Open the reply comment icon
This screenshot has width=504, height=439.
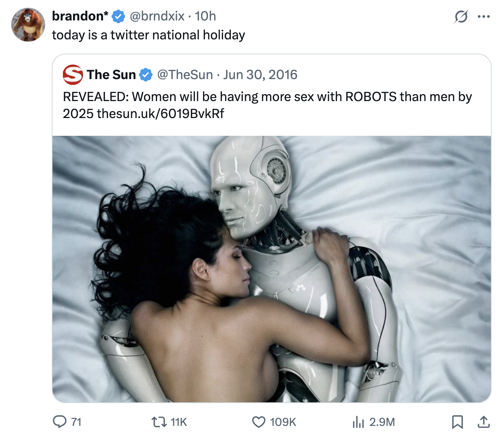[59, 422]
